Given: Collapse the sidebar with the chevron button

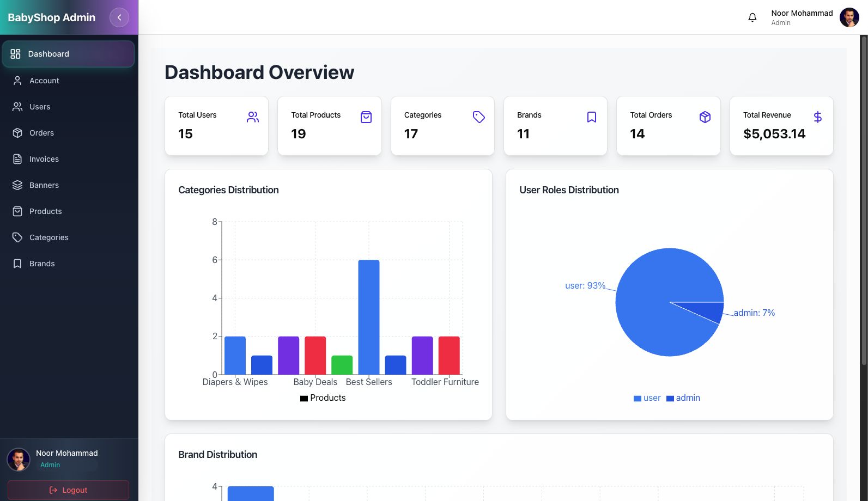Looking at the screenshot, I should [119, 17].
